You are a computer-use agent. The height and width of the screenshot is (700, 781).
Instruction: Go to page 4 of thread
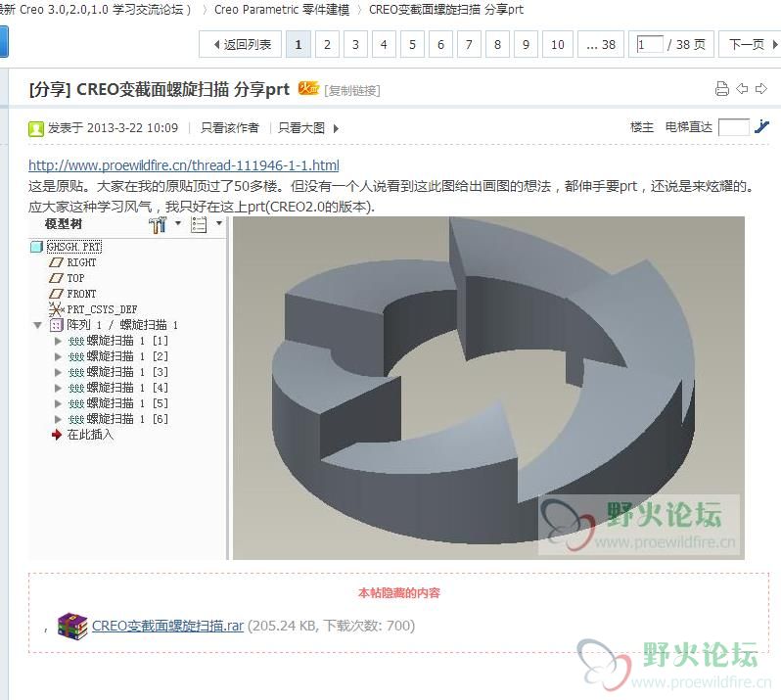pos(384,44)
